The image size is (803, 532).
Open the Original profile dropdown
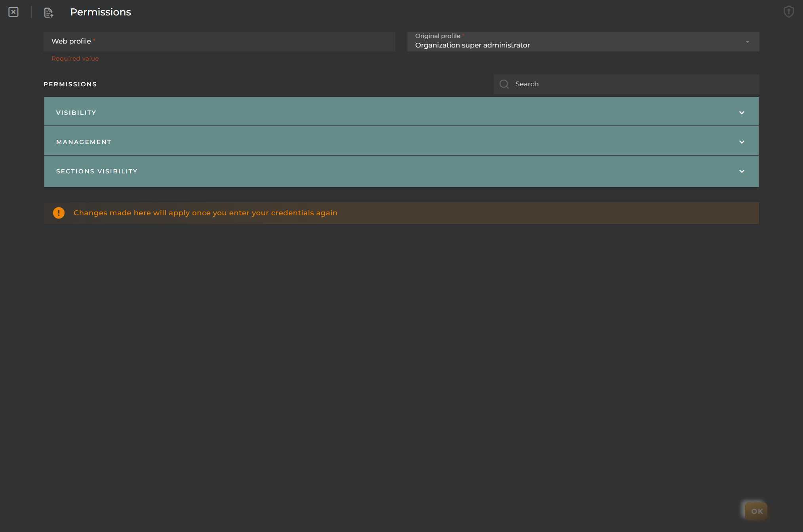coord(583,42)
